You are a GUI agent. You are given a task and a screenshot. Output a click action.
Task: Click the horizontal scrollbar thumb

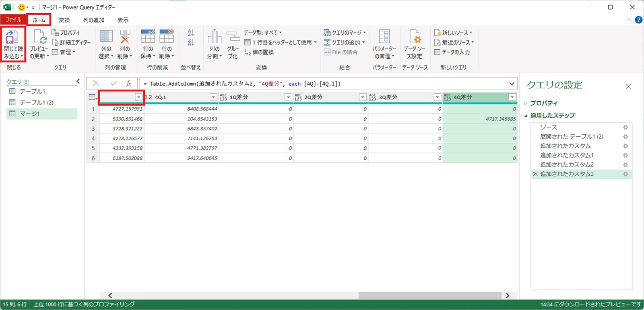pyautogui.click(x=429, y=296)
